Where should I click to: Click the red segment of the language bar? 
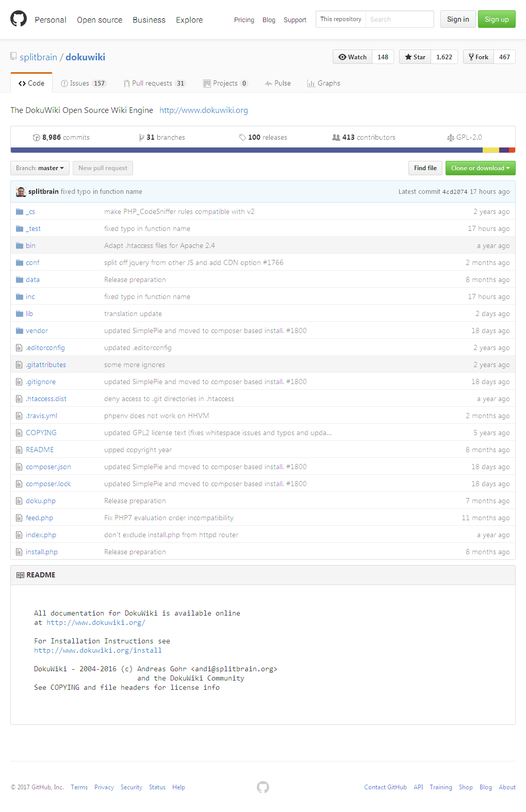click(513, 150)
